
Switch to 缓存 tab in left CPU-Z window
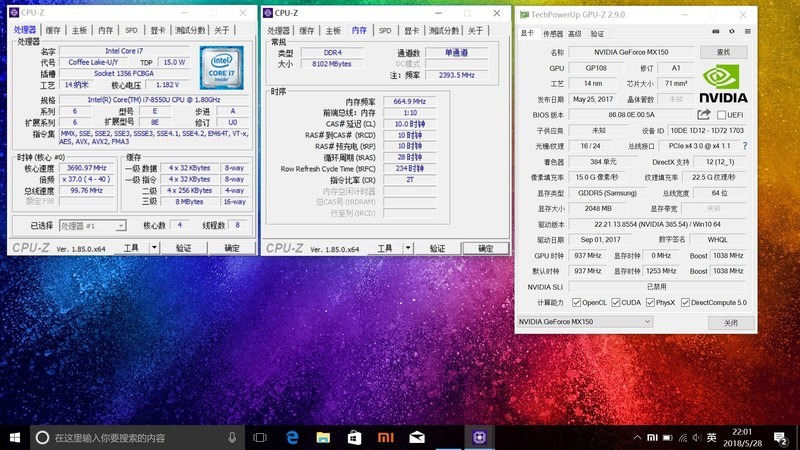[x=53, y=30]
